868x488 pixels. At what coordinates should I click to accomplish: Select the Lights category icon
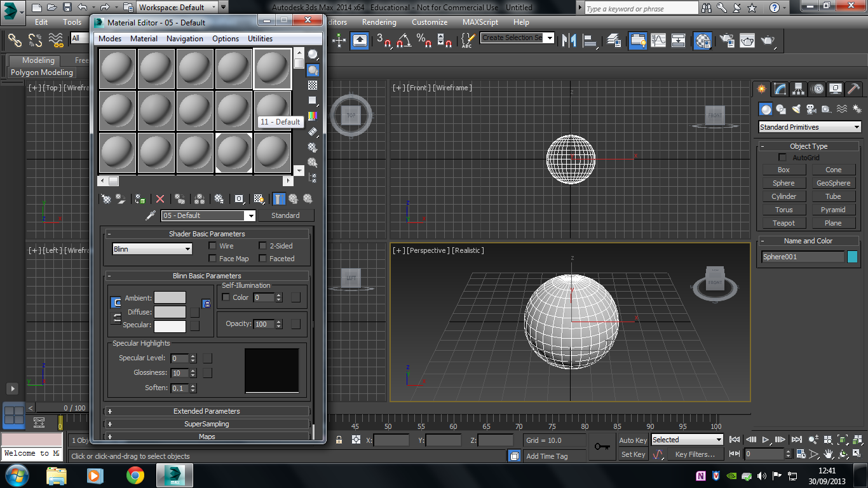[797, 109]
